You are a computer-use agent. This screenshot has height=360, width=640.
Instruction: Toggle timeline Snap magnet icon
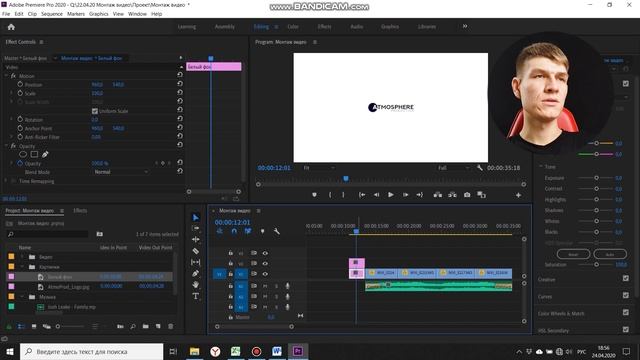tap(234, 231)
